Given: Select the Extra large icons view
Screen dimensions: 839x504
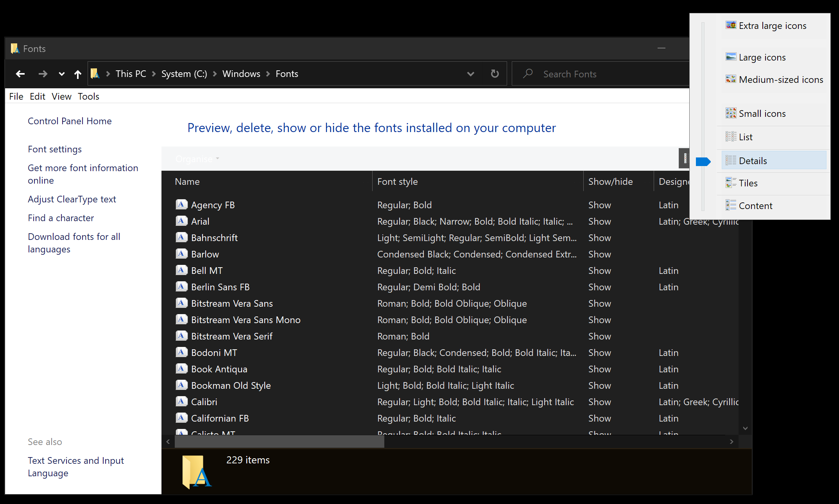Looking at the screenshot, I should [772, 26].
